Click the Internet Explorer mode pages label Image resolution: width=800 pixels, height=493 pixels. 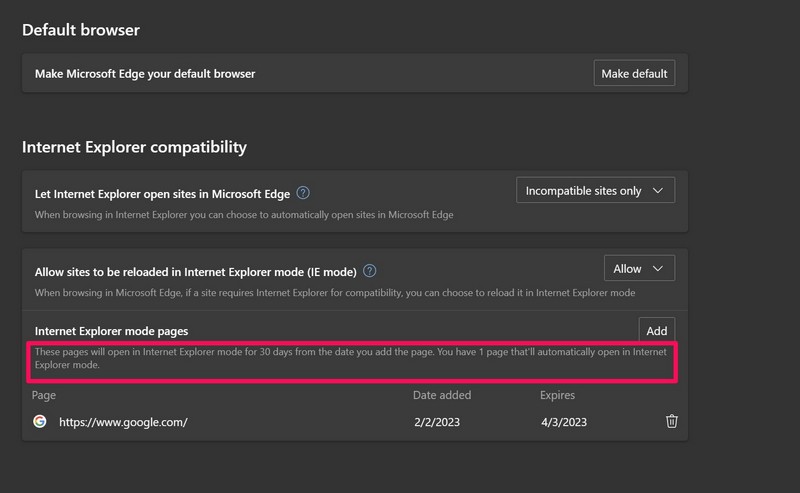click(111, 331)
